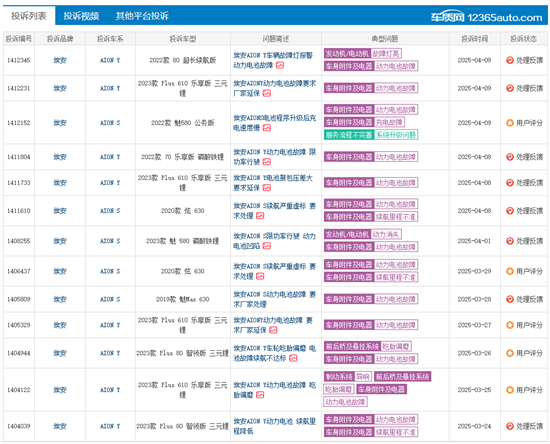Click 故障灯亮 tag in row 1412345

tap(386, 54)
